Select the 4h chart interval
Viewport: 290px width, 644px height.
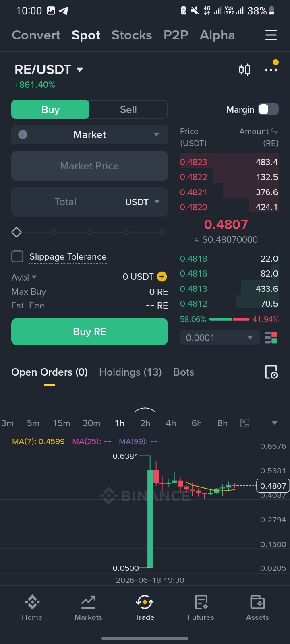coord(171,423)
